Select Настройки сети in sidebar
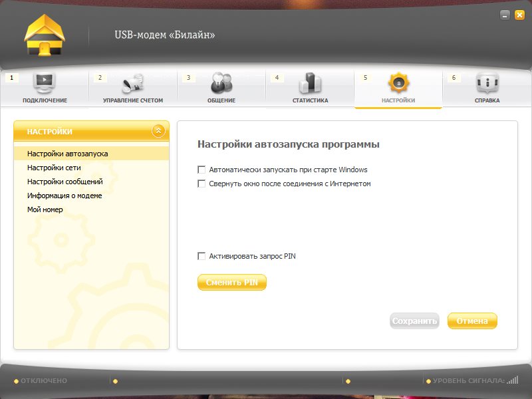 54,168
